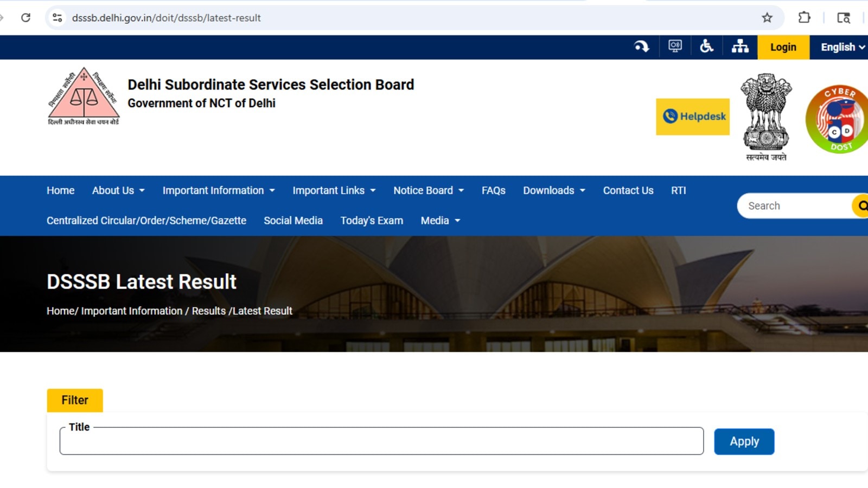Expand the About Us menu
This screenshot has width=868, height=488.
(x=118, y=190)
